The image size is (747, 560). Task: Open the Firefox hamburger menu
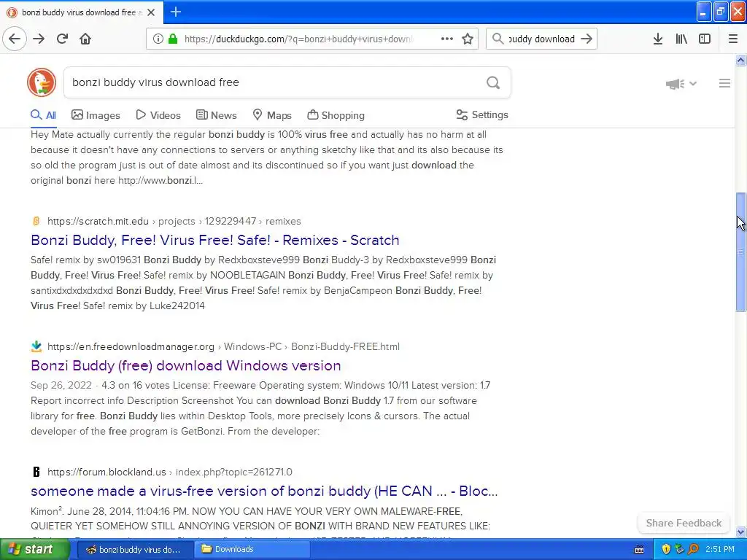pos(733,39)
